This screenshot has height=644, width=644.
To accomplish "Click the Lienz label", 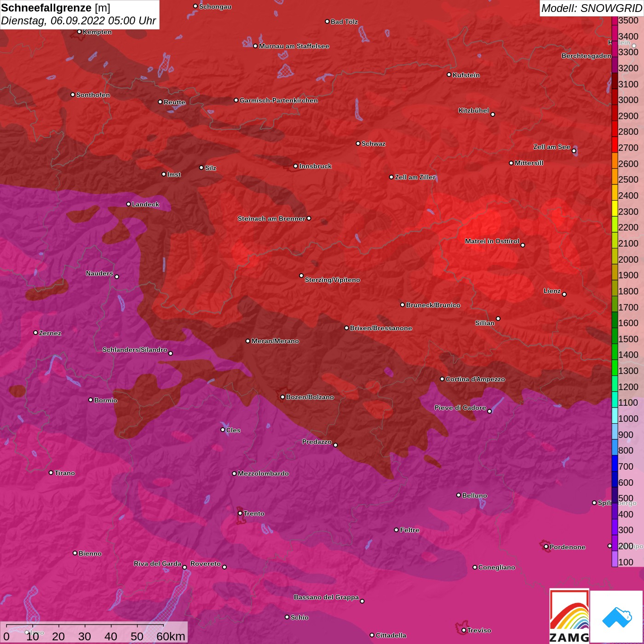I will tap(552, 291).
